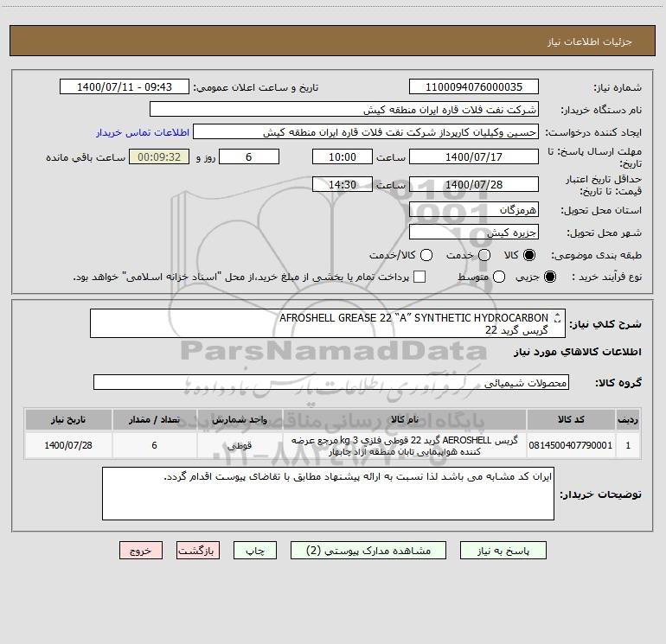The height and width of the screenshot is (644, 666).
Task: Click the گروه کالا field محصولات شیمیائی
Action: 331,382
